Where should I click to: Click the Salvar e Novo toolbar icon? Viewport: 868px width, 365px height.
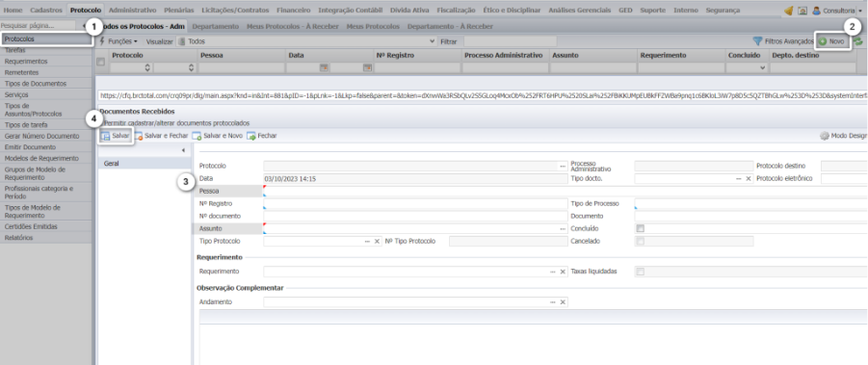click(197, 136)
